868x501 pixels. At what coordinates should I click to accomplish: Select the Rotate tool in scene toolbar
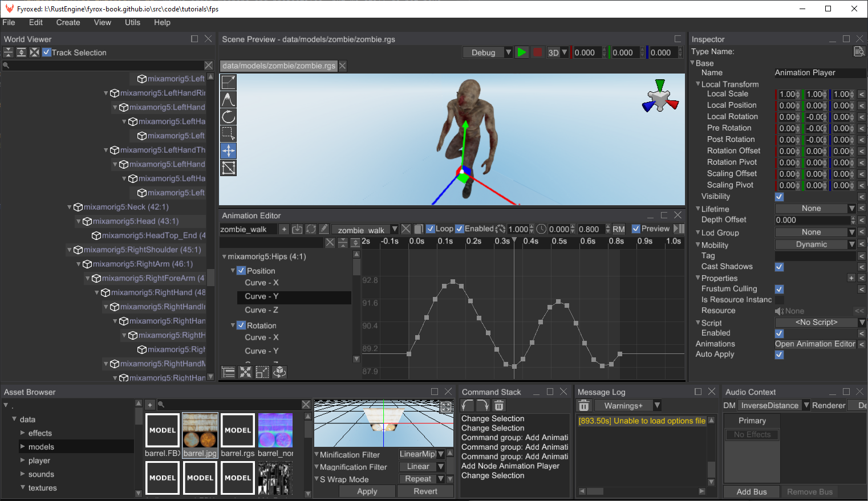point(229,116)
